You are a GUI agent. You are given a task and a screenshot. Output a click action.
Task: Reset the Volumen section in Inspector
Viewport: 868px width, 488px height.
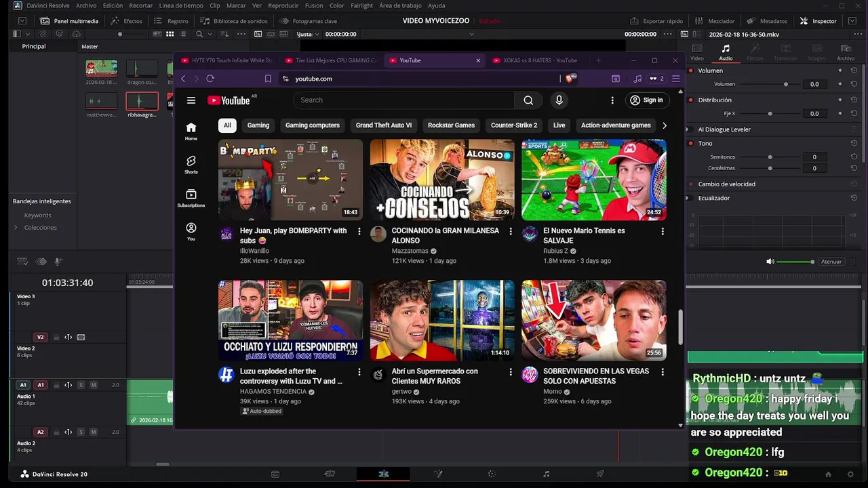pos(854,70)
